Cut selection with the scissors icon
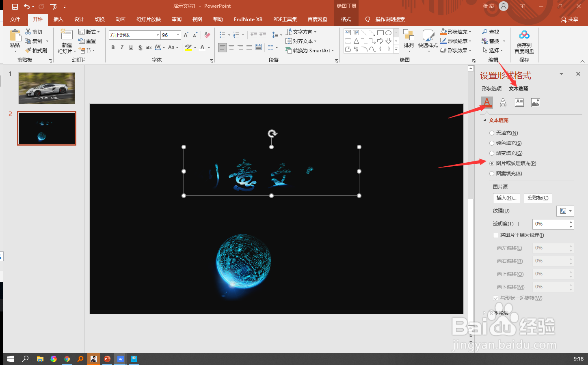Screen dimensions: 588x365 tap(34, 32)
